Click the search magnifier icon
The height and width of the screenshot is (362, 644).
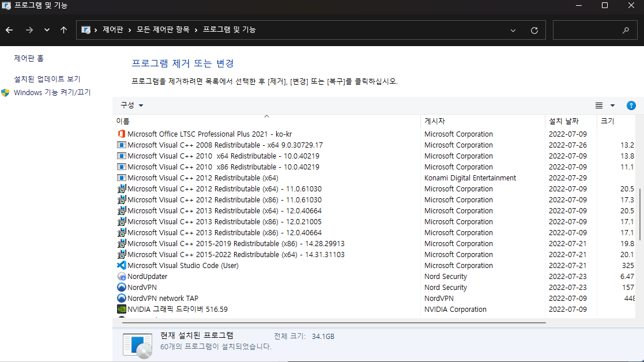(626, 30)
